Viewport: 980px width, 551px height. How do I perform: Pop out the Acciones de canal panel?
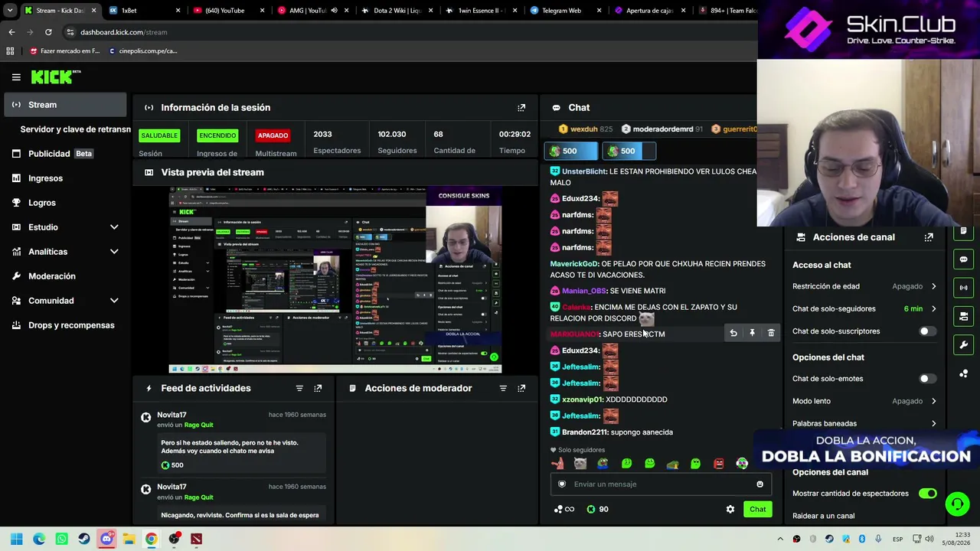tap(929, 237)
